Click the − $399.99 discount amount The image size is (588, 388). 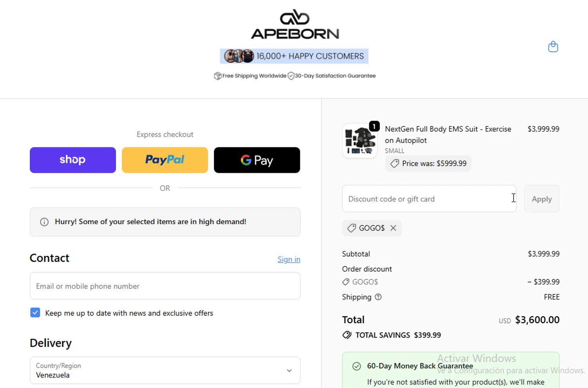coord(543,282)
